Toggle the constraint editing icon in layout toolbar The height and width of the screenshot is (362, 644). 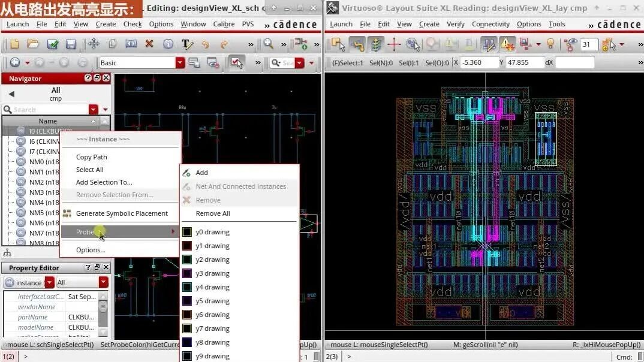point(488,44)
